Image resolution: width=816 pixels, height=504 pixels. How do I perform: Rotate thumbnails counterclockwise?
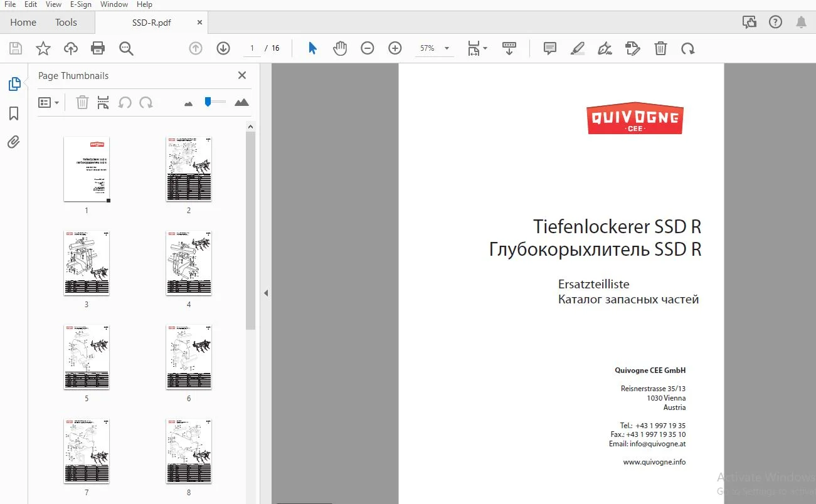[x=125, y=102]
